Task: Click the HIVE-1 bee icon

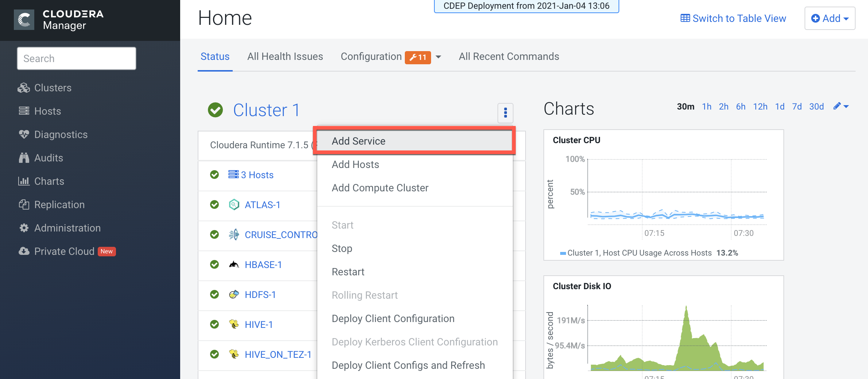Action: [x=234, y=324]
